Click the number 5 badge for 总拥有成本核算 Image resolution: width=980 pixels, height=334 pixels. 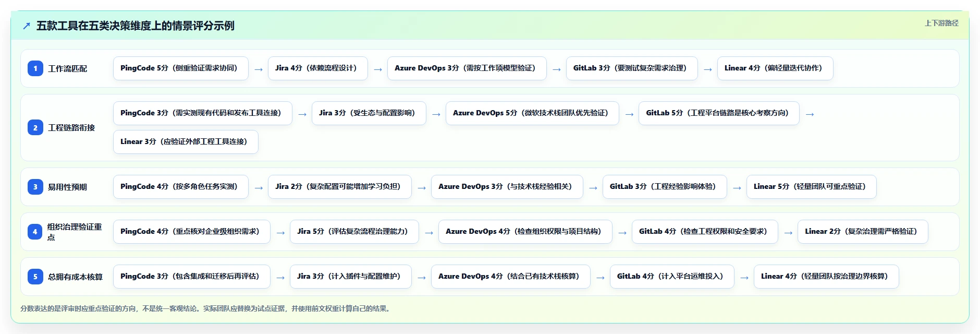35,277
